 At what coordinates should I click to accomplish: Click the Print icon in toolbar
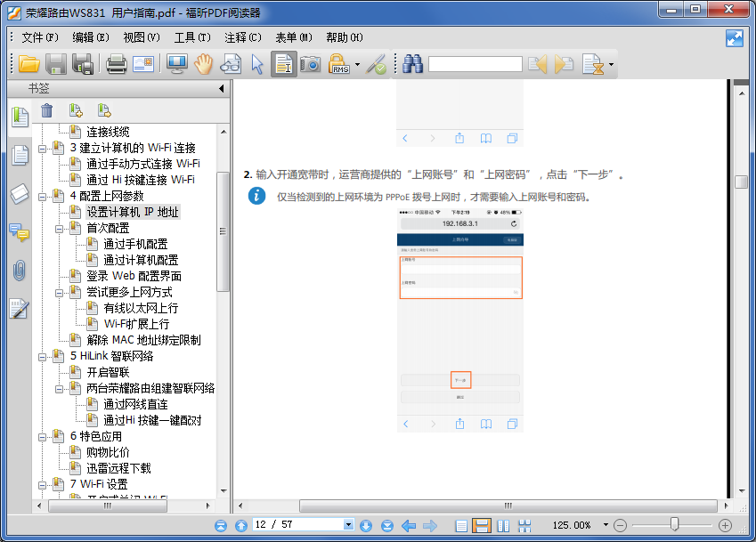[x=116, y=64]
